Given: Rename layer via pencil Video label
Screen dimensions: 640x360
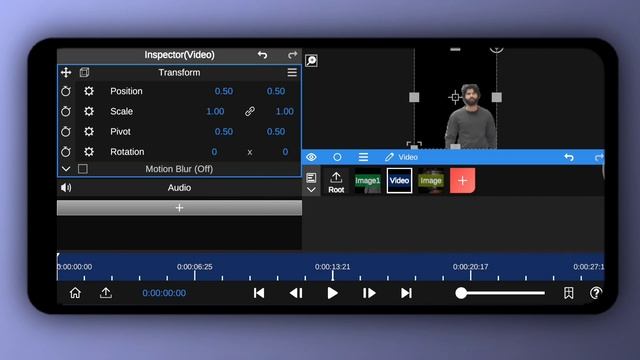Looking at the screenshot, I should [x=401, y=157].
